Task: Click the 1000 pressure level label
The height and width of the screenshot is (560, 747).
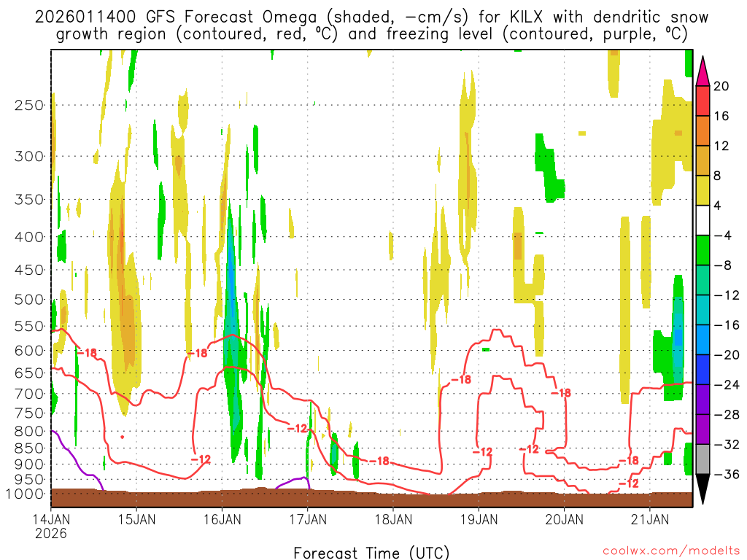Action: coord(25,494)
